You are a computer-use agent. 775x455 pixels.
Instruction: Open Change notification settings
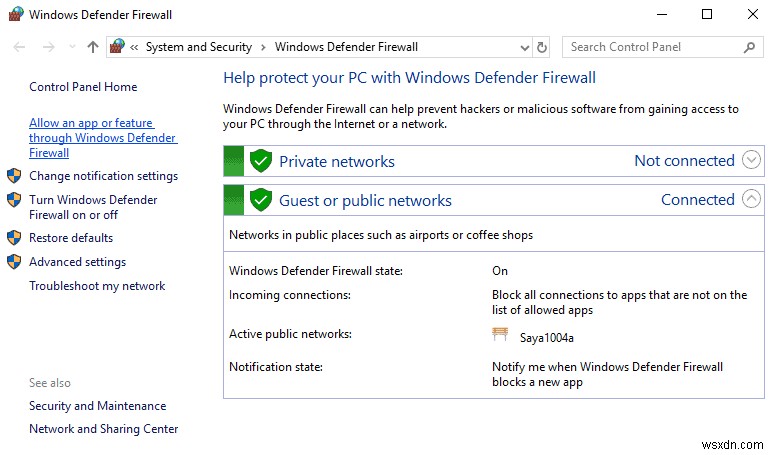103,176
